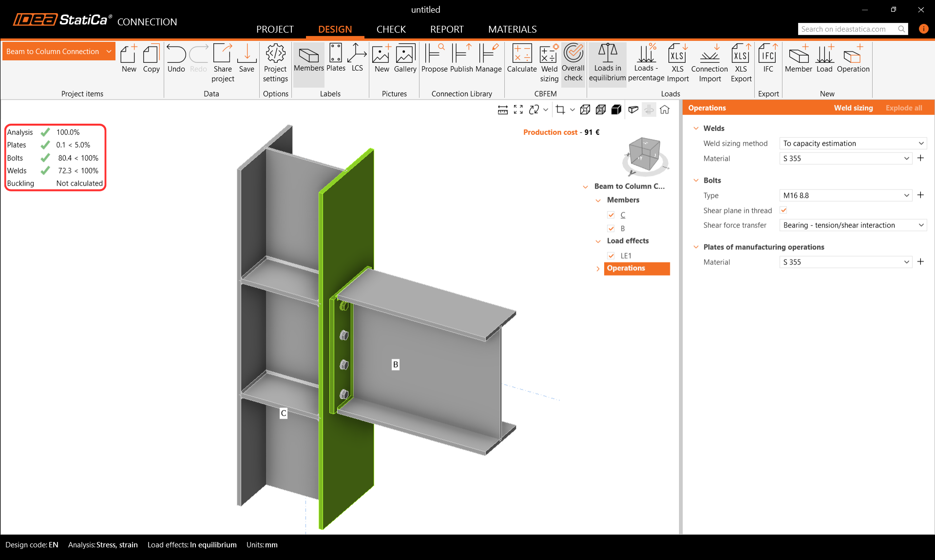Viewport: 935px width, 560px height.
Task: Select Loads - percentage
Action: pos(646,63)
